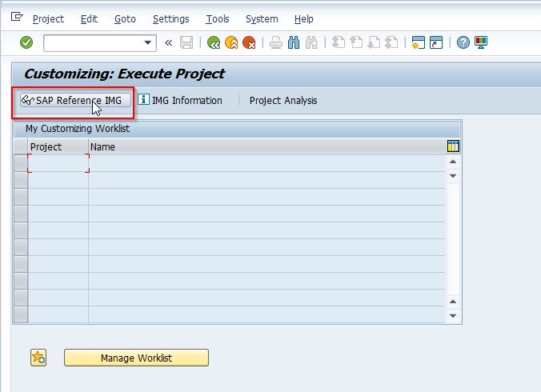Open the Goto menu
This screenshot has width=541, height=392.
point(125,19)
